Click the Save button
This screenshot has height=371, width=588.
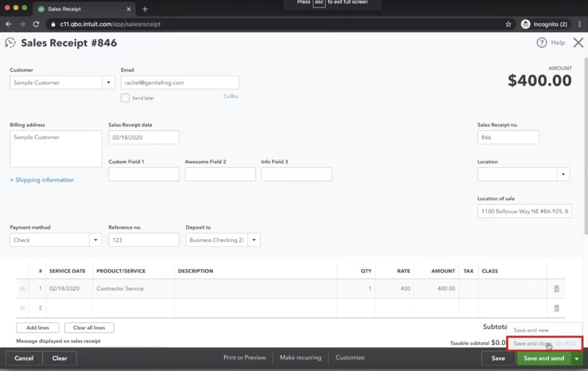[x=498, y=358]
